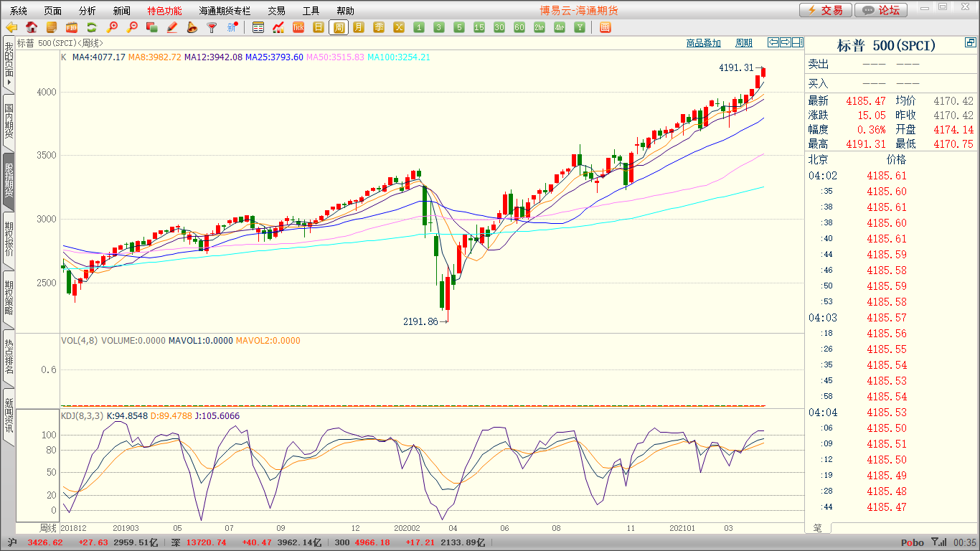Switch to 国内期货 sidebar tab

(x=9, y=122)
